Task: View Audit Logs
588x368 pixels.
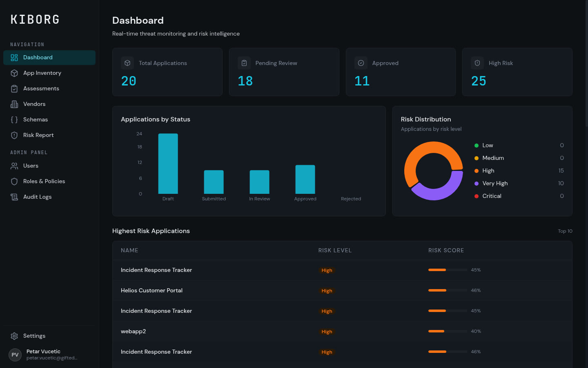Action: 49,197
